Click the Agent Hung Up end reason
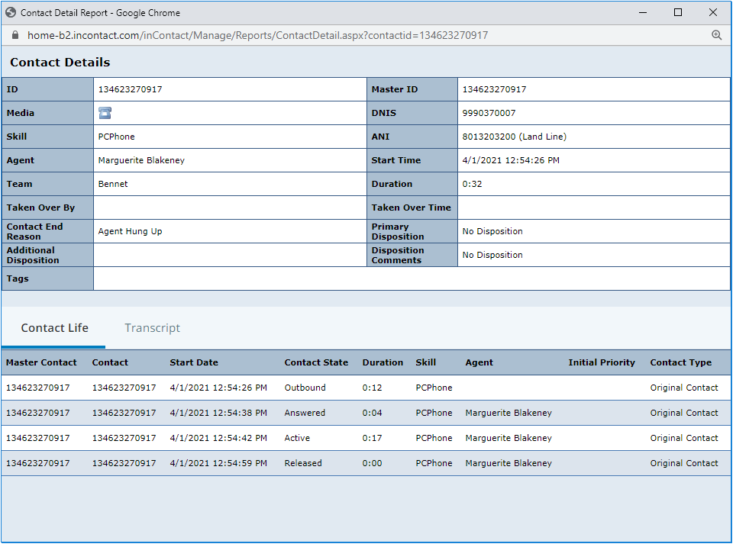The height and width of the screenshot is (560, 749). (131, 231)
